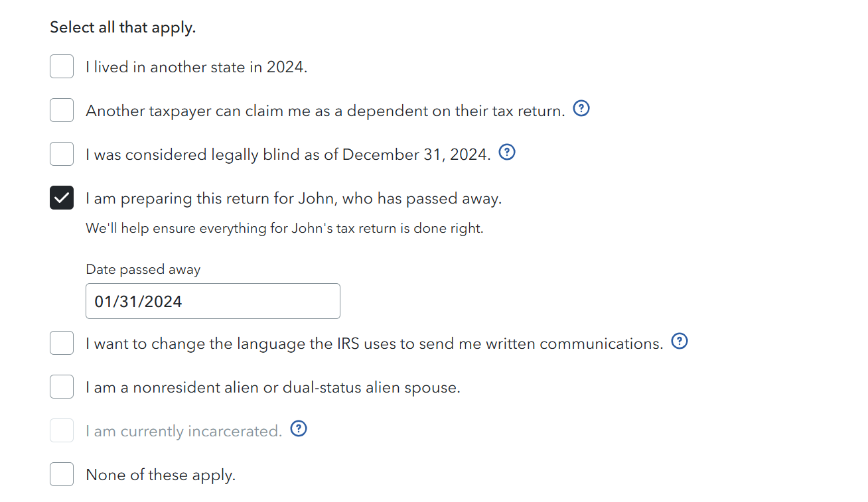Click the 'Date passed away' field label

[x=143, y=269]
